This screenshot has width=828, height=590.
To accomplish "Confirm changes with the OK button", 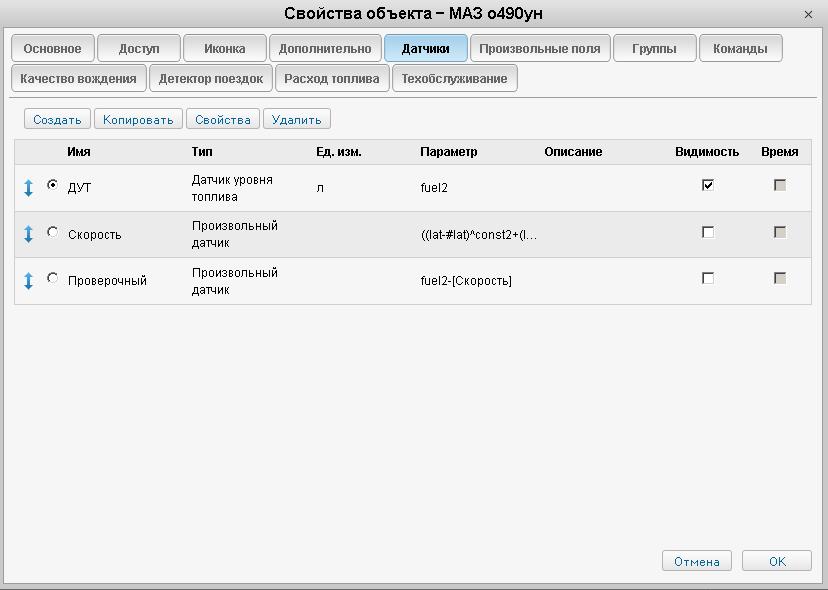I will pyautogui.click(x=777, y=561).
